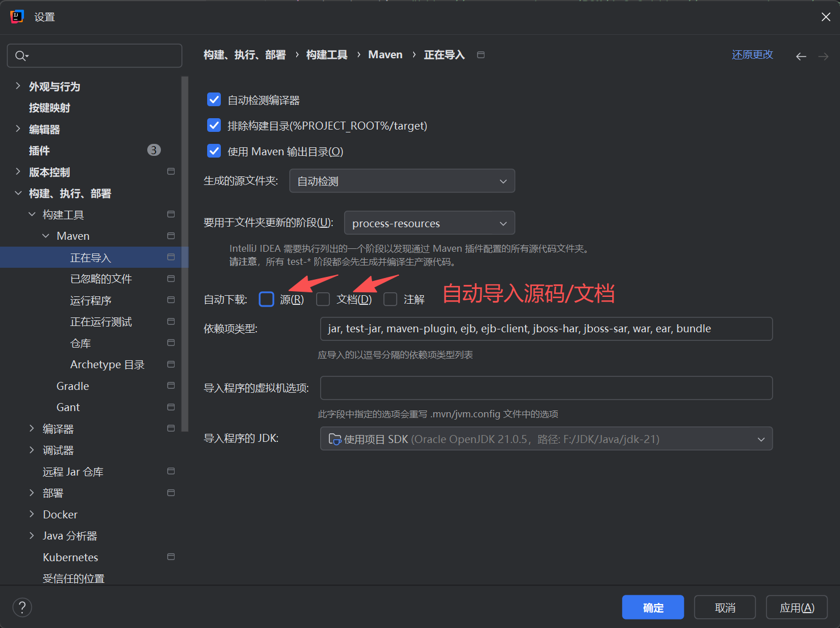Click the IntelliJ IDEA logo in title bar
This screenshot has width=840, height=628.
click(x=17, y=17)
